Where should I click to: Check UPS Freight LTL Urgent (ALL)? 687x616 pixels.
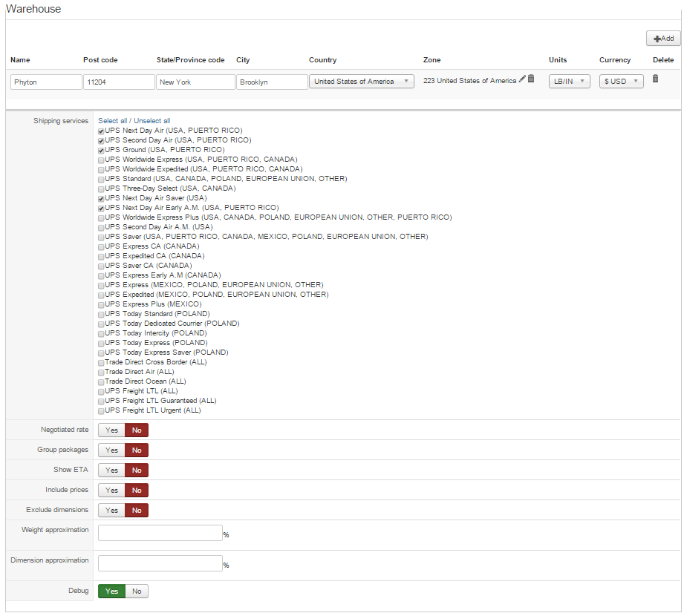pyautogui.click(x=101, y=410)
